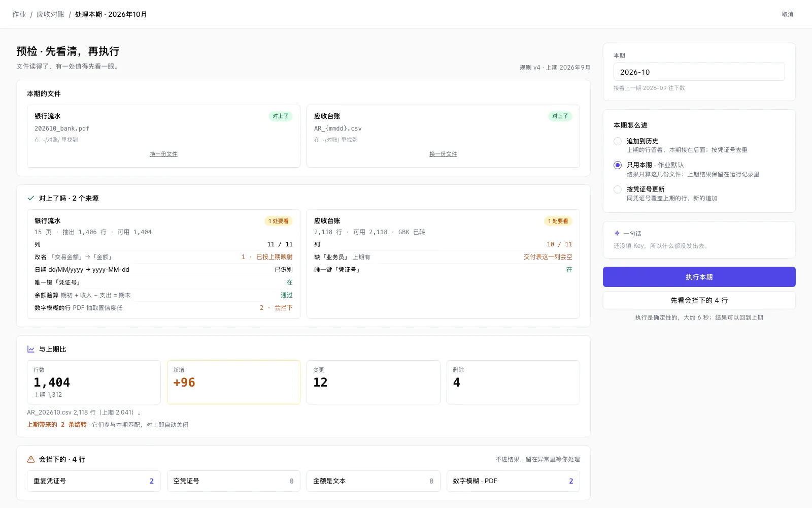Image resolution: width=812 pixels, height=508 pixels.
Task: Click the 删除 4 card
Action: pos(513,382)
